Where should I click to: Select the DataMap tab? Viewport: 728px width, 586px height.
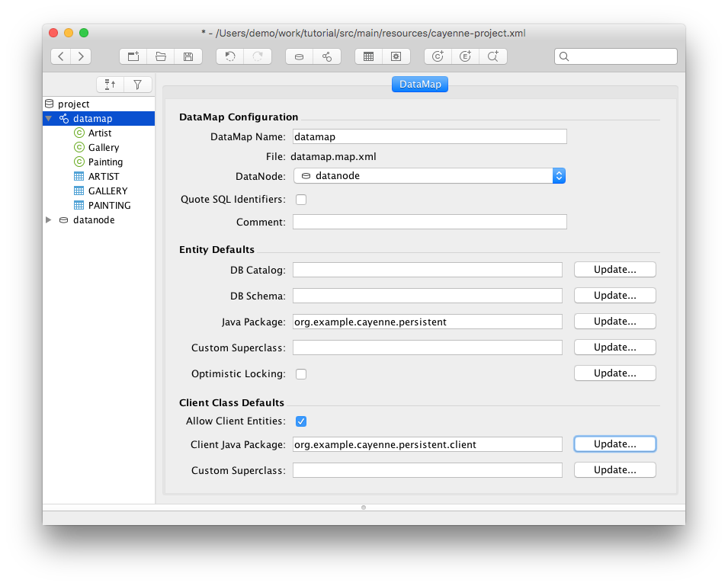[x=420, y=85]
